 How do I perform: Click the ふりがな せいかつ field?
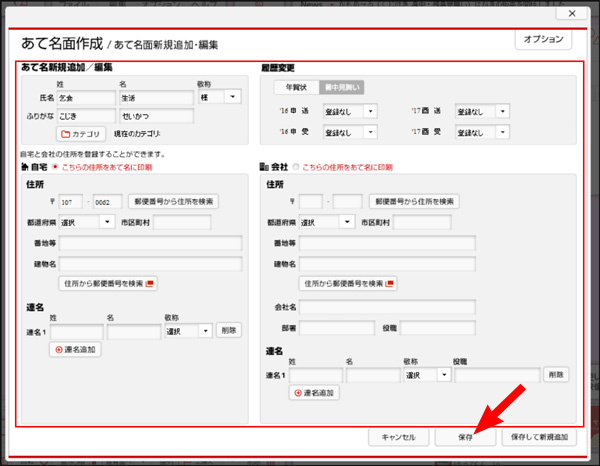point(157,116)
